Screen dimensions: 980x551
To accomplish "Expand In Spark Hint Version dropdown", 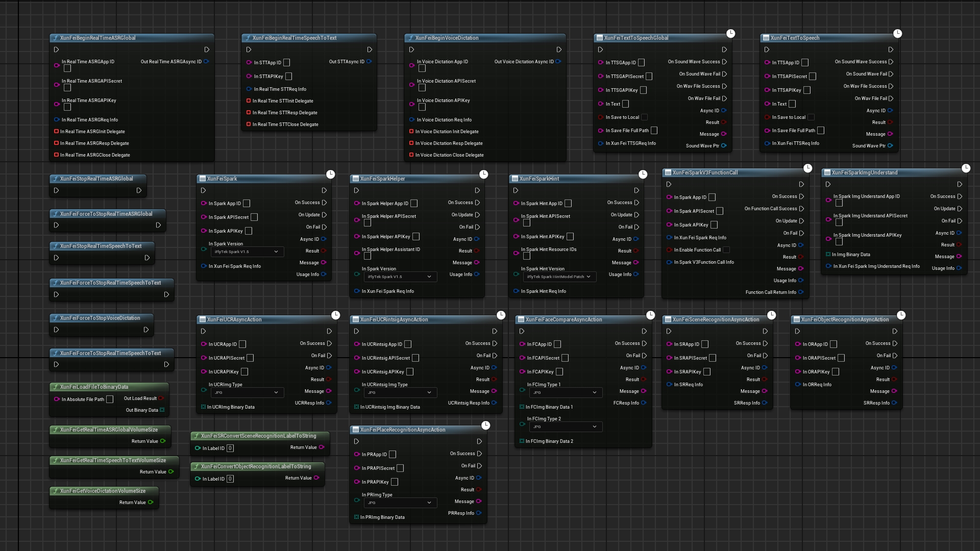I will 559,277.
